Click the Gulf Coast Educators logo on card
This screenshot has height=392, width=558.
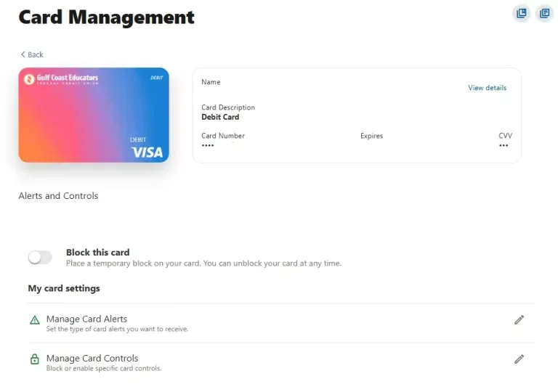coord(61,78)
